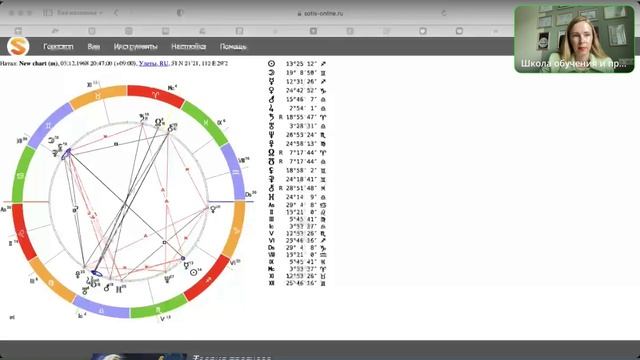Open the Инструменты menu
640x360 pixels.
[x=136, y=47]
